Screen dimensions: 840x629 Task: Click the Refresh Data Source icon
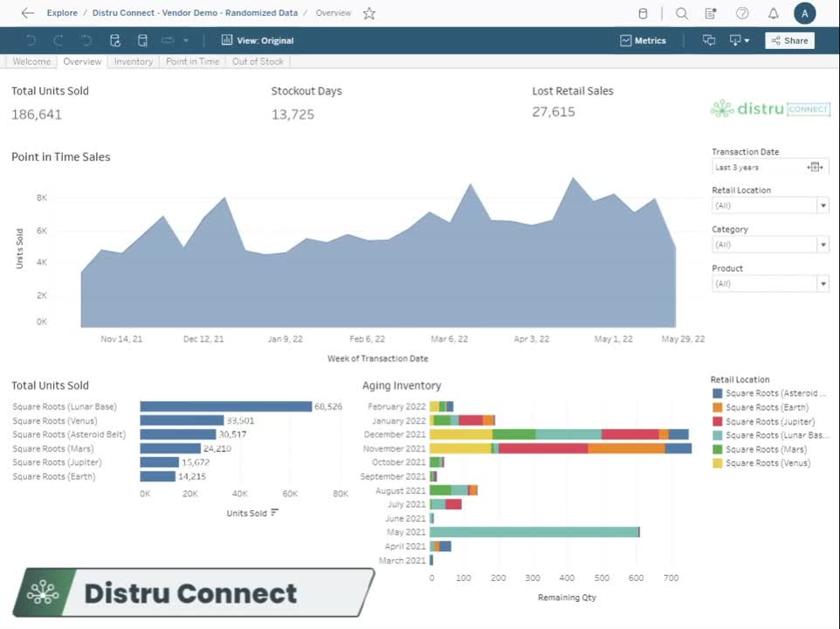[x=114, y=40]
